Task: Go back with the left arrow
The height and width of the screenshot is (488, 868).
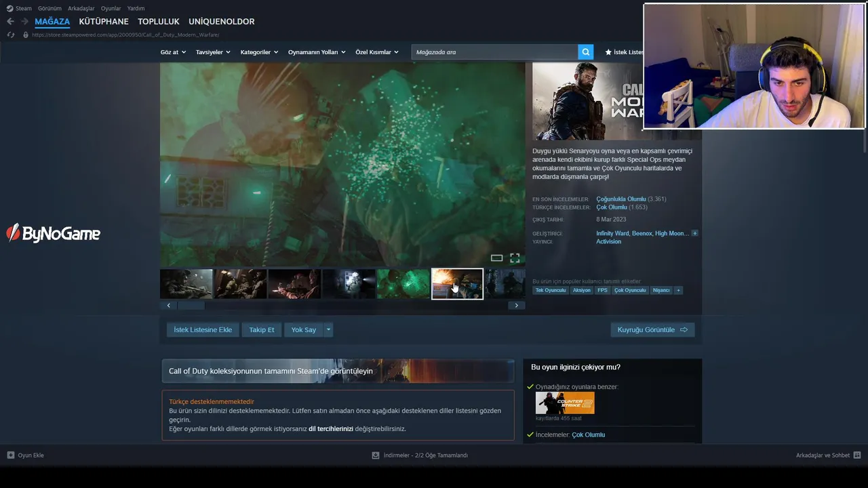Action: coord(10,22)
